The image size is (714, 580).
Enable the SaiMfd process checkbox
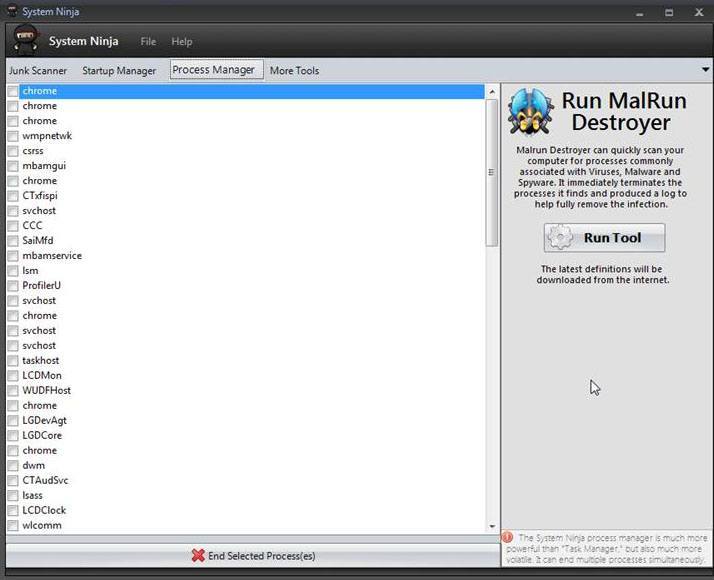click(x=13, y=241)
